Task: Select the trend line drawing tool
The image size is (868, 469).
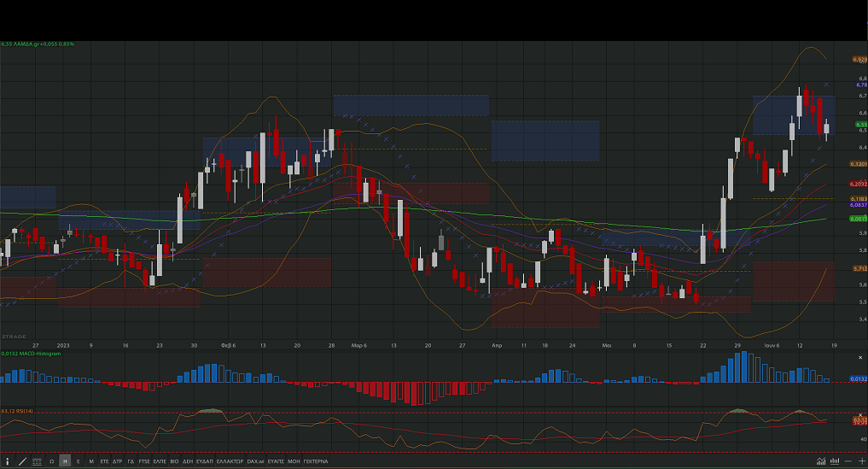Action: point(23,461)
